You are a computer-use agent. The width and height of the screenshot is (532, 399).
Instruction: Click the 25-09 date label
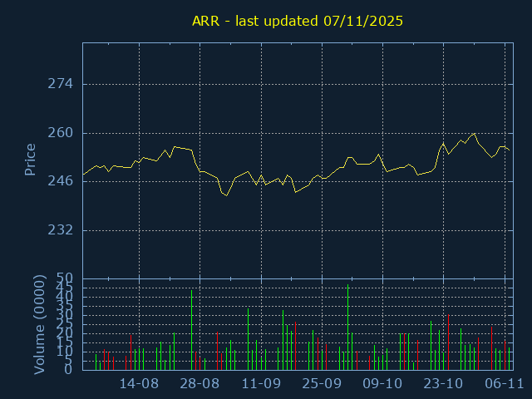point(322,383)
